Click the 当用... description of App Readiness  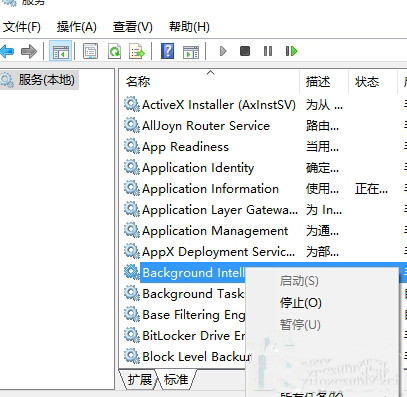coord(322,147)
